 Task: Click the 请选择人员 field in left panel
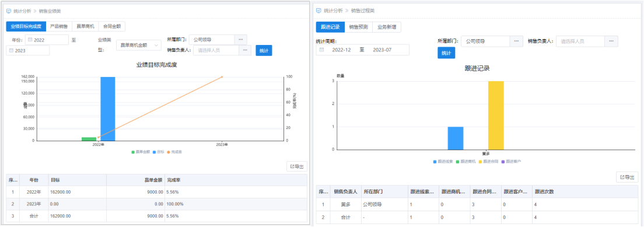pos(216,50)
